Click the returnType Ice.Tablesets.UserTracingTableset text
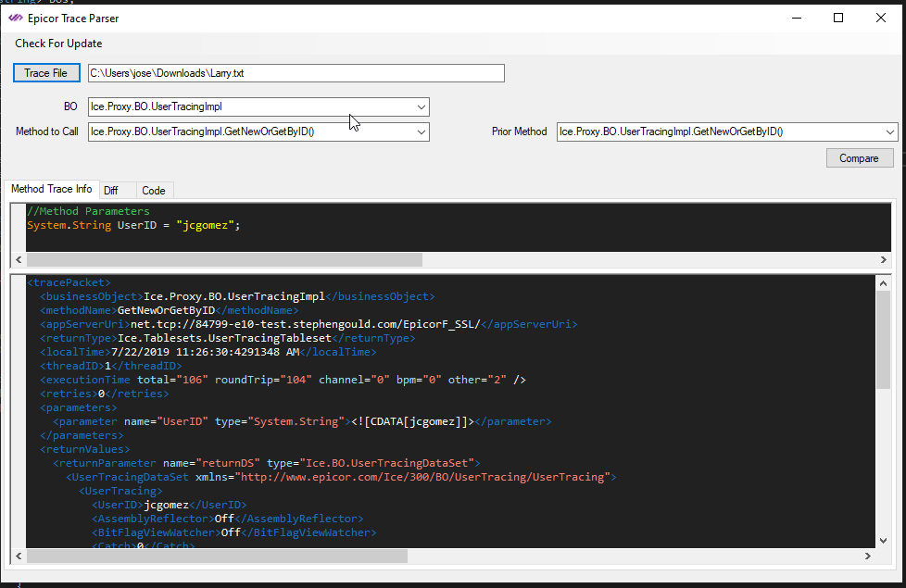The image size is (906, 588). tap(224, 338)
